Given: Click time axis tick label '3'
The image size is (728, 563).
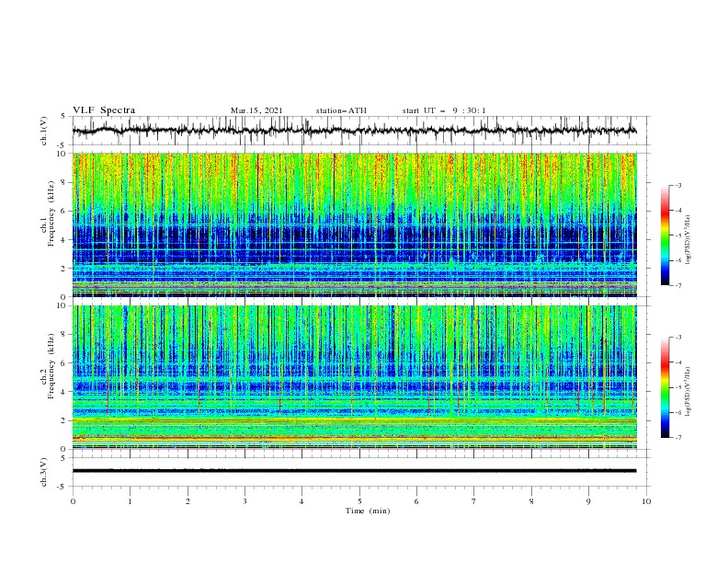Looking at the screenshot, I should [245, 501].
